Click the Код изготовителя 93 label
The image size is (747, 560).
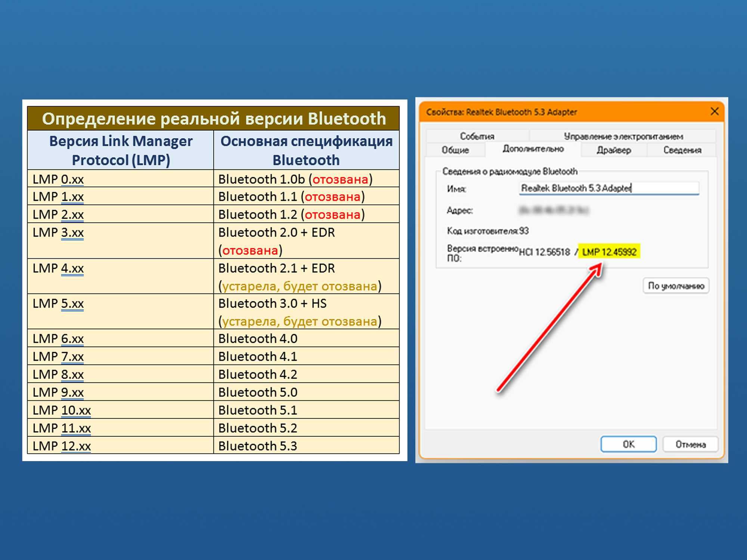click(x=488, y=231)
